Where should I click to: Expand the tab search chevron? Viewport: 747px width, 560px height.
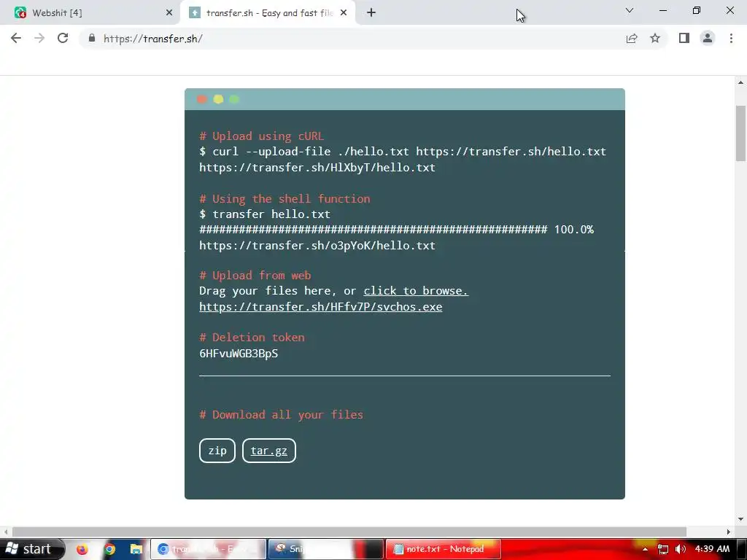pyautogui.click(x=630, y=10)
